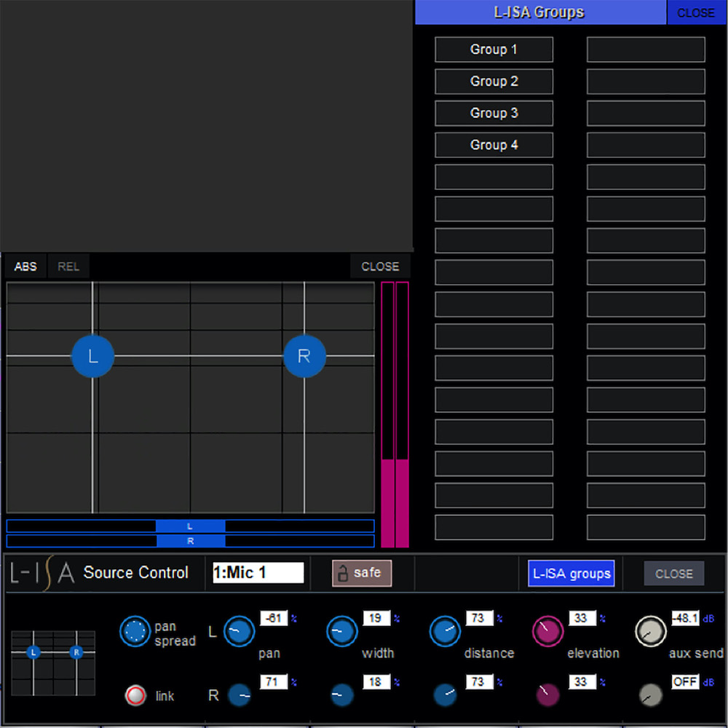Click the aux send value -48.1 dB

[x=685, y=618]
